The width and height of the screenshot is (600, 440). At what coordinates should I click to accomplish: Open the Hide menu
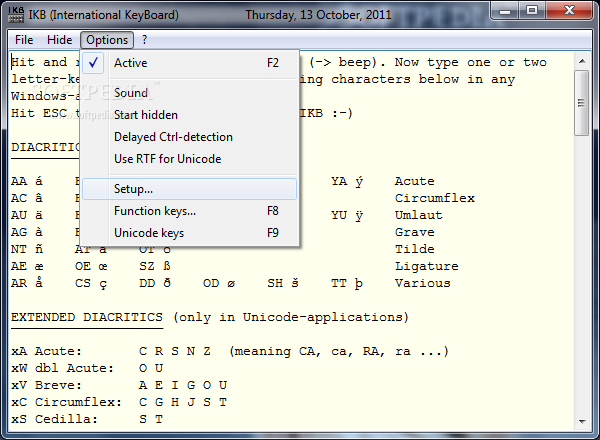point(59,40)
